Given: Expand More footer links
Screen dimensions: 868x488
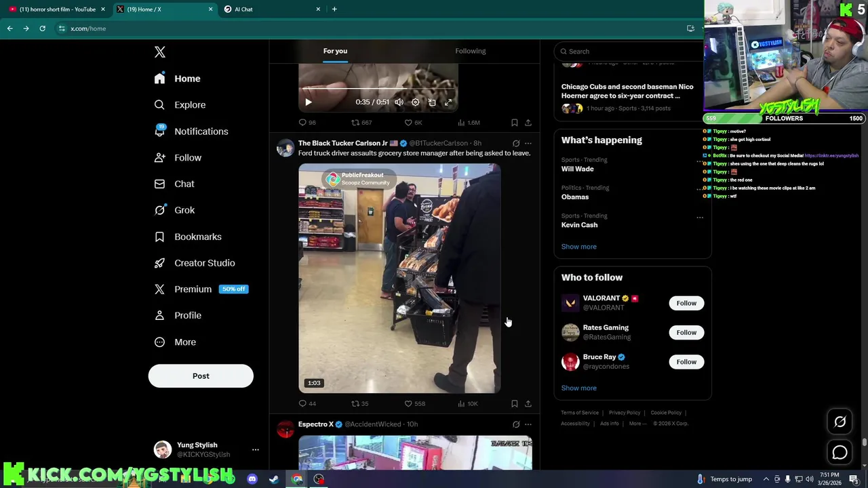Looking at the screenshot, I should pyautogui.click(x=637, y=424).
